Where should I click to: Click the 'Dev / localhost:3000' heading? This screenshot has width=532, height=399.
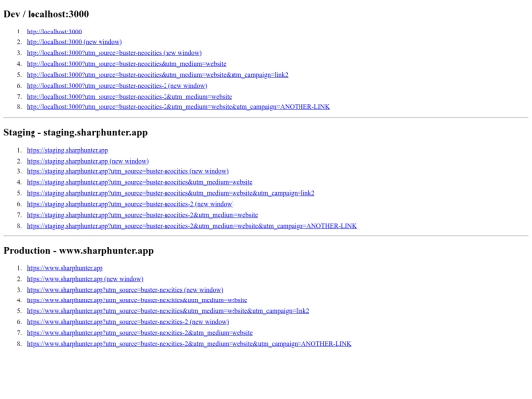(x=46, y=14)
